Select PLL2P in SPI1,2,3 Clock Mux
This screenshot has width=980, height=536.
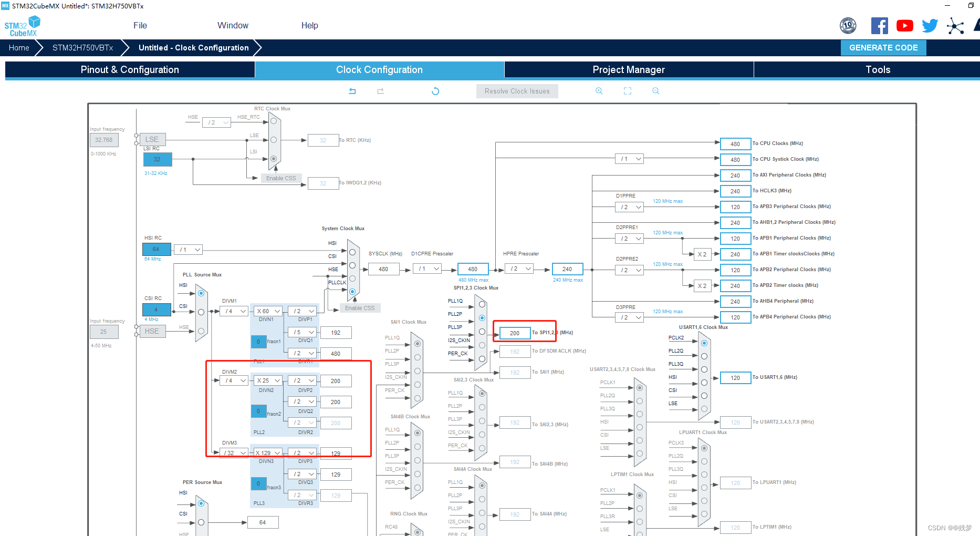482,318
